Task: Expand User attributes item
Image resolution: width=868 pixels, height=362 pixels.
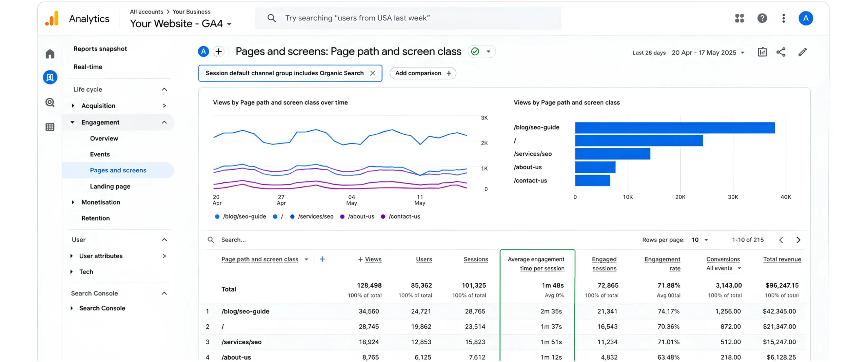Action: (x=72, y=256)
